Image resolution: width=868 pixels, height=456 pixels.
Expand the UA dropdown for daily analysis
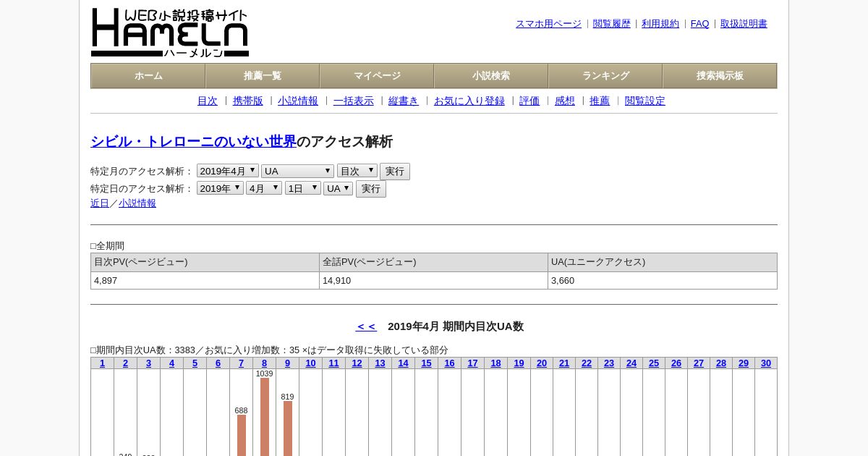338,188
